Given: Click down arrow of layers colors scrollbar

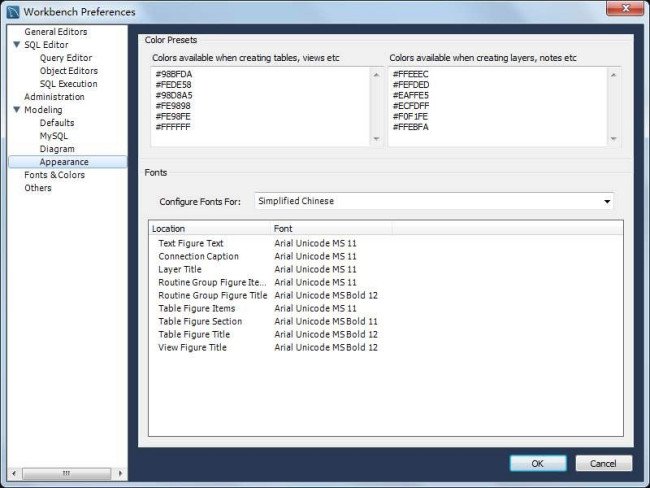Looking at the screenshot, I should (614, 138).
